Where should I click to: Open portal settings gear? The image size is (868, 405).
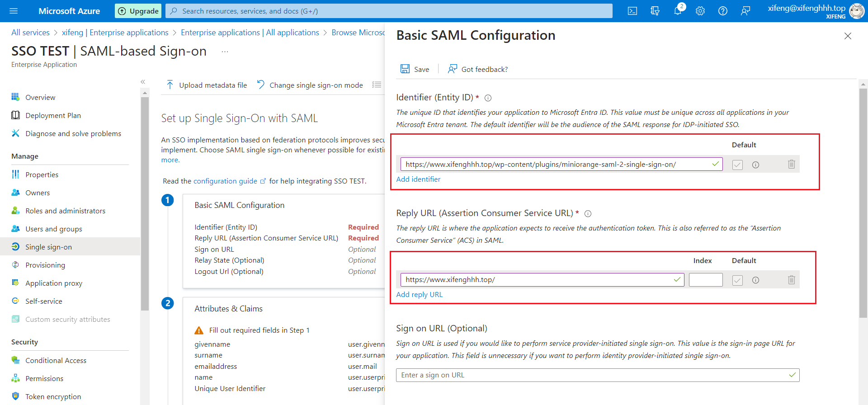click(700, 11)
